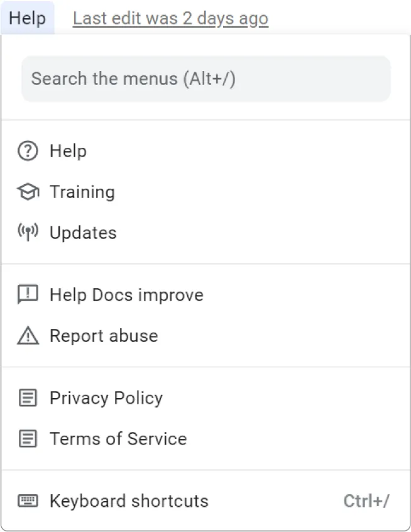Open Keyboard shortcuts
This screenshot has width=411, height=532.
[x=129, y=501]
